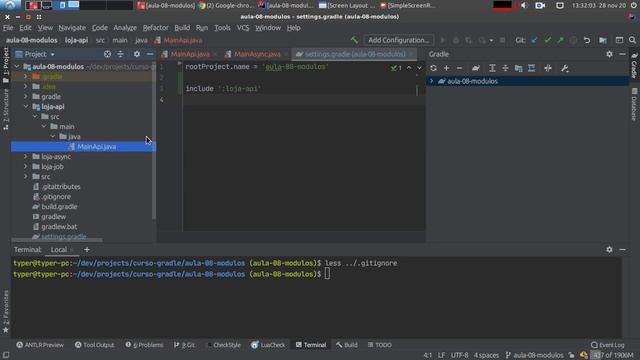
Task: Click the Build Project hammer icon
Action: click(354, 40)
